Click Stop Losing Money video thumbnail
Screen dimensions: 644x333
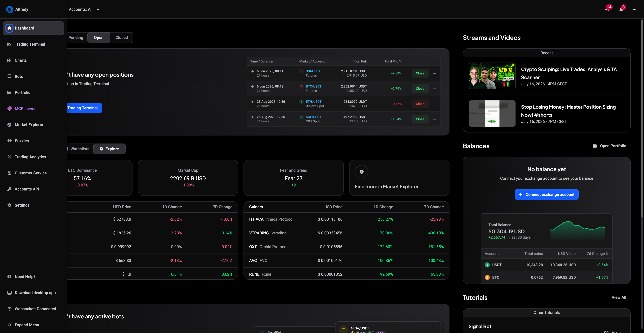pyautogui.click(x=492, y=114)
